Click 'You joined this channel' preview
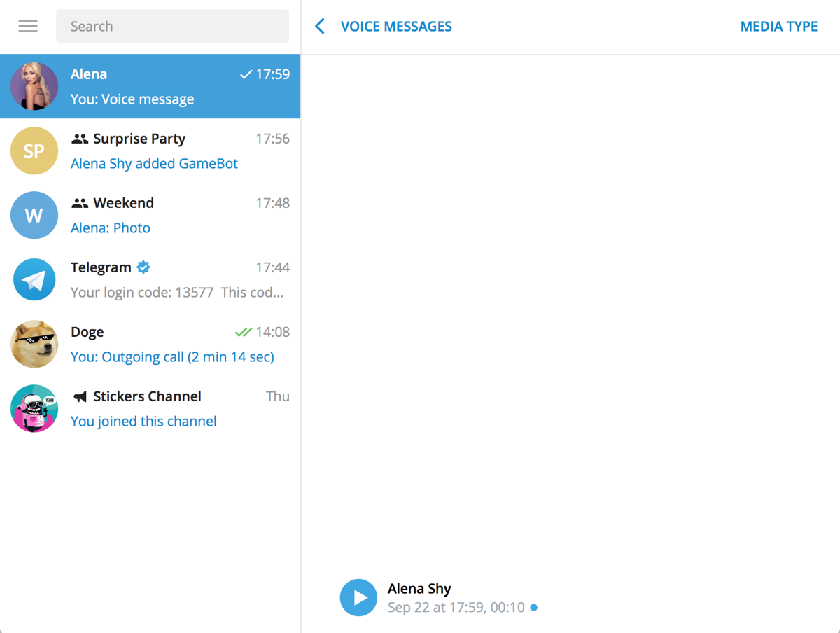840x633 pixels. (x=143, y=422)
